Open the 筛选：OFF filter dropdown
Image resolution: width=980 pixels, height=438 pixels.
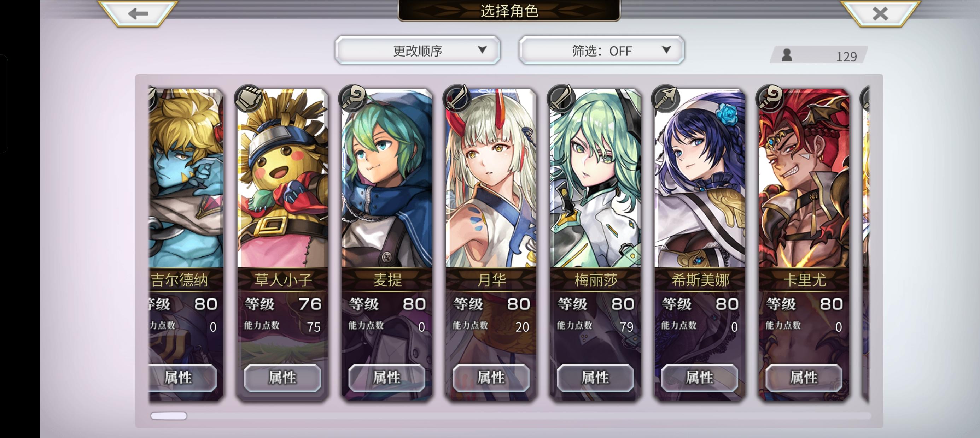coord(601,50)
